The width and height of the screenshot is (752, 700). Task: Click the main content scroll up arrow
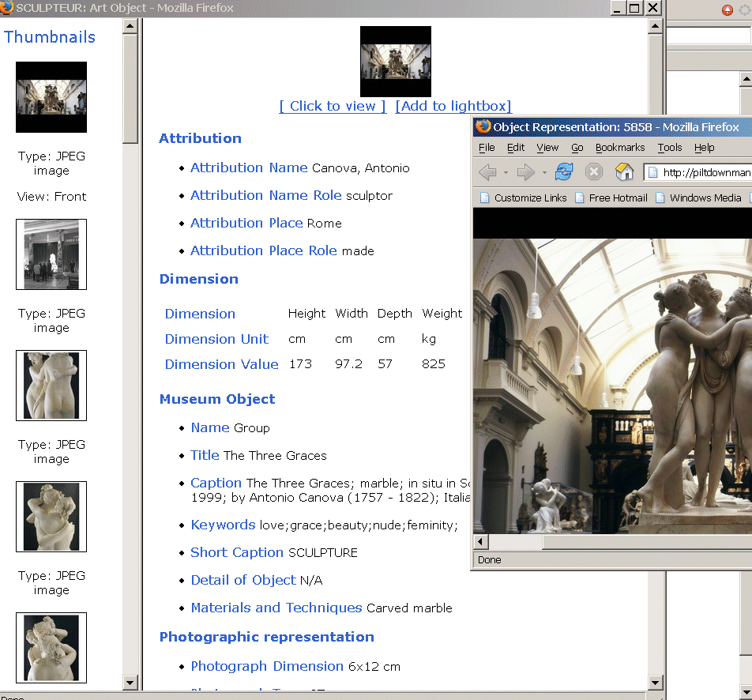pyautogui.click(x=655, y=26)
